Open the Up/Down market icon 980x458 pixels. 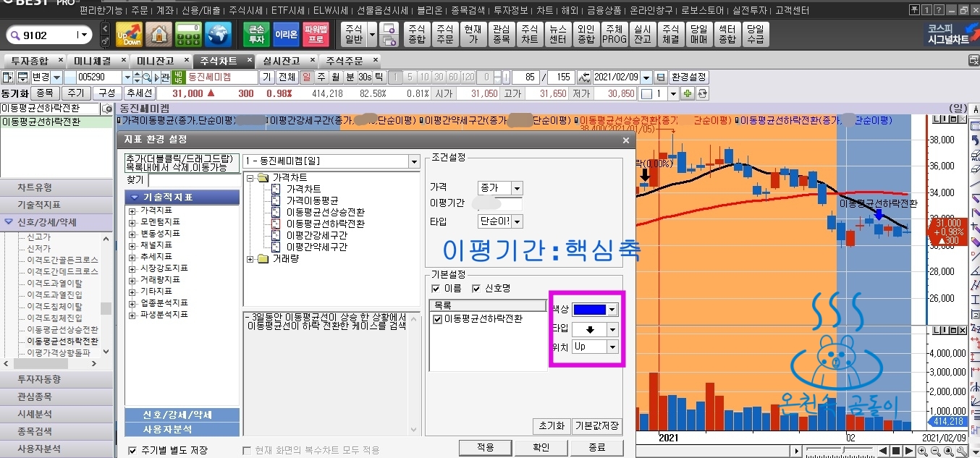(129, 34)
